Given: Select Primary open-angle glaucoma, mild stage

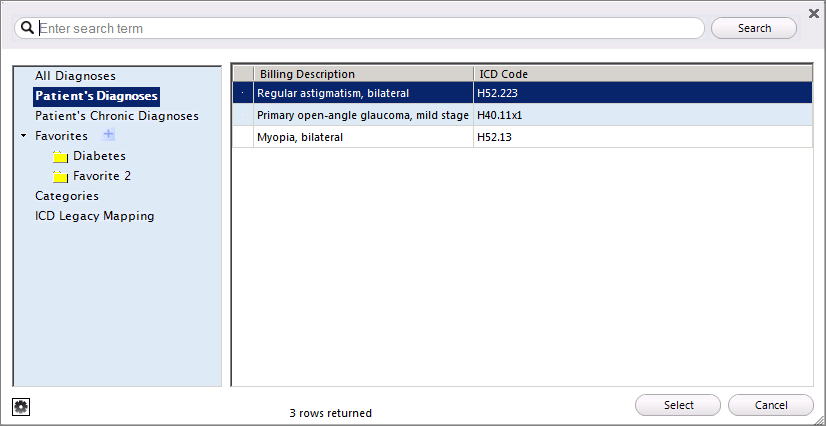Looking at the screenshot, I should [x=523, y=115].
